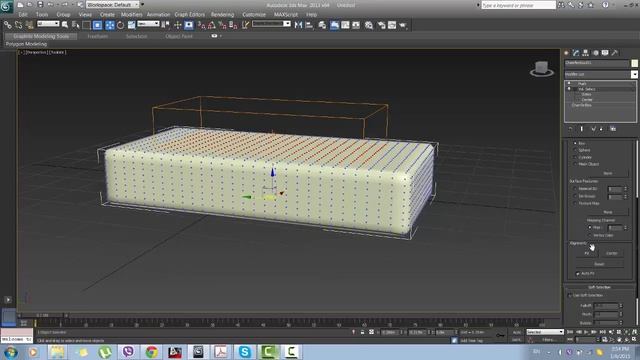The width and height of the screenshot is (640, 360).
Task: Open the ribbon display options arrow
Action: point(221,36)
